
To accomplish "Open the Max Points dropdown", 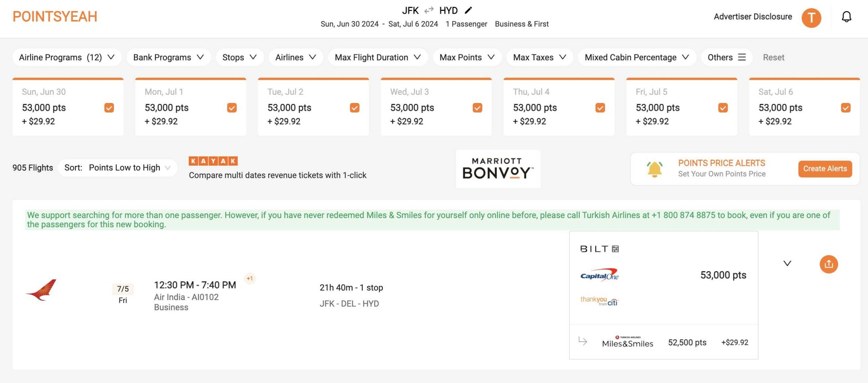I will coord(467,57).
